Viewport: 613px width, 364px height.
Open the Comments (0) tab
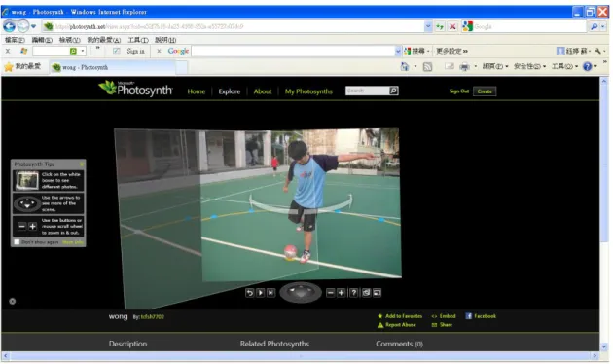[x=399, y=344]
